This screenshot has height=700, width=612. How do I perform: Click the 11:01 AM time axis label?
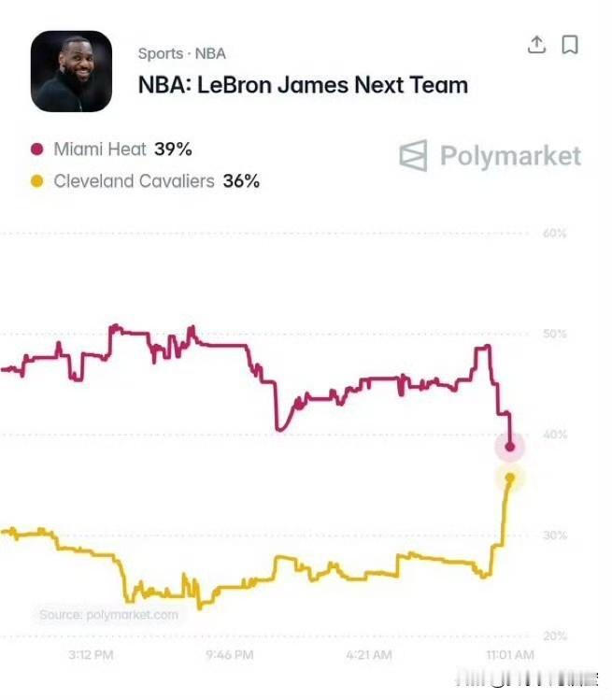click(x=510, y=655)
